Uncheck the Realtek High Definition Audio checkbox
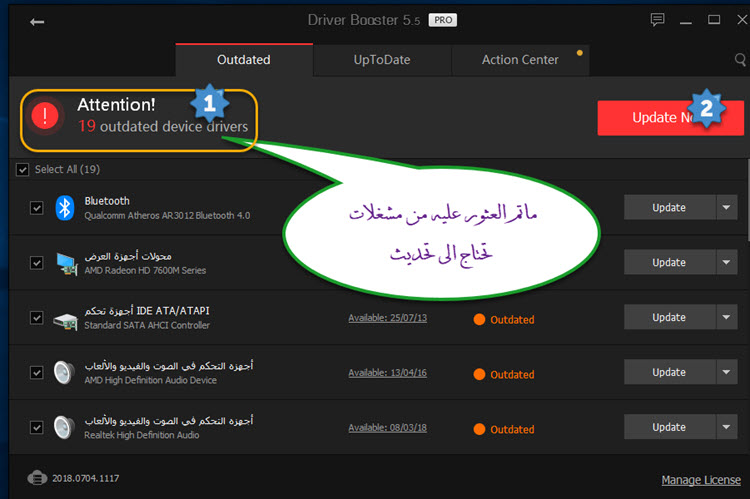 point(36,427)
